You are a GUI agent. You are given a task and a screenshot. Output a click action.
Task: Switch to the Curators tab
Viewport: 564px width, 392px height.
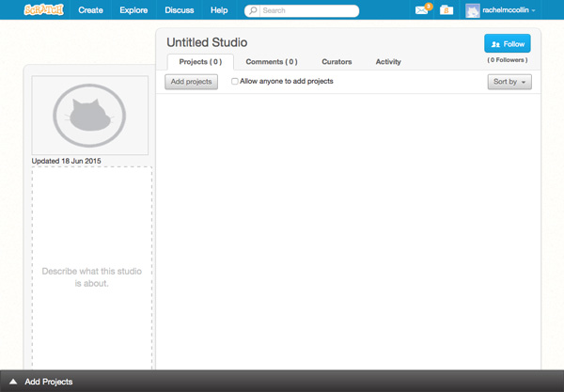337,62
